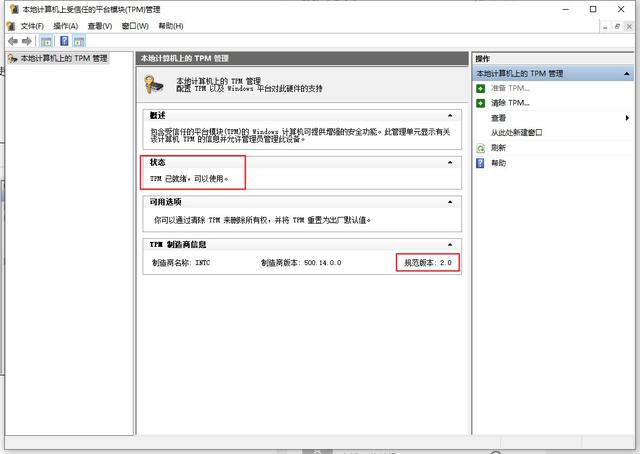The image size is (640, 454).
Task: Click the center pane title bar 本地计算机上的 TPM 管理
Action: 302,58
